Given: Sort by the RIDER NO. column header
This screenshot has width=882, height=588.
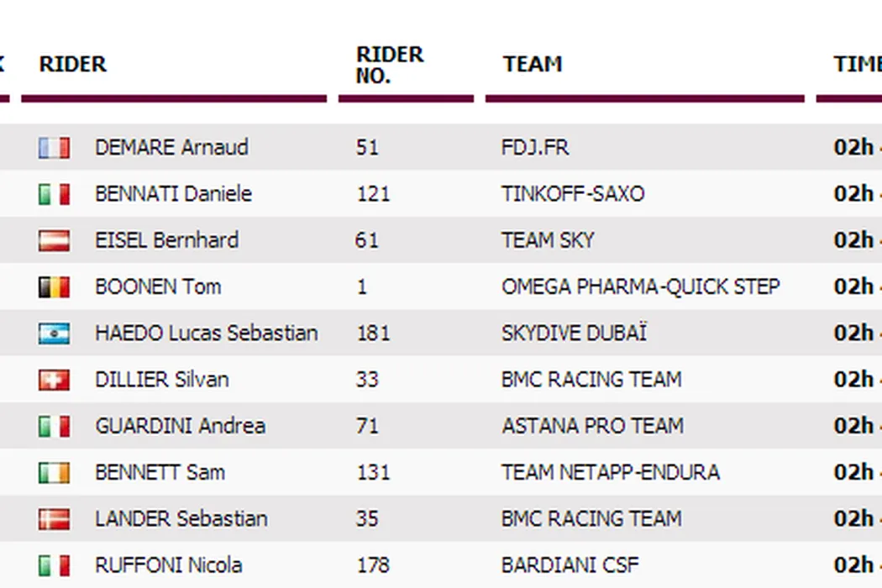Looking at the screenshot, I should pyautogui.click(x=390, y=65).
